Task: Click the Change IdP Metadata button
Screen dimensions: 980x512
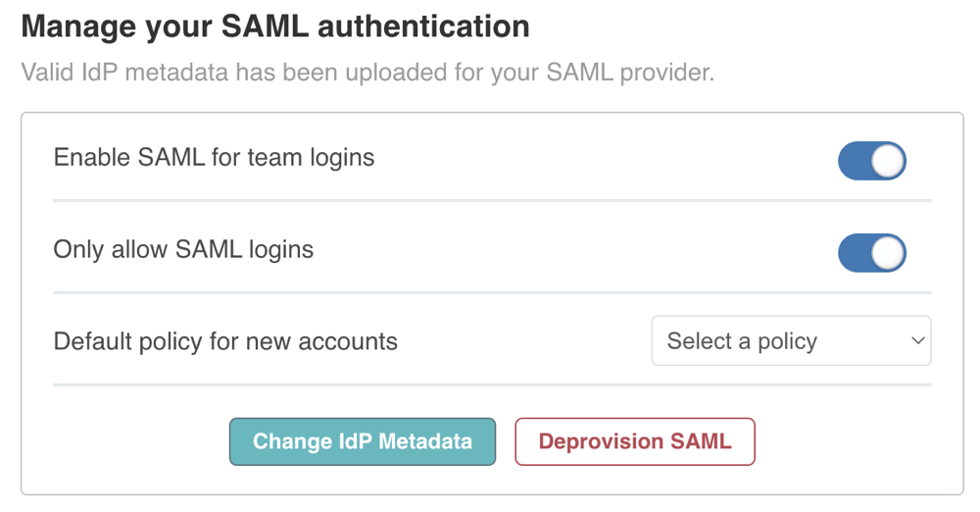Action: pos(363,441)
